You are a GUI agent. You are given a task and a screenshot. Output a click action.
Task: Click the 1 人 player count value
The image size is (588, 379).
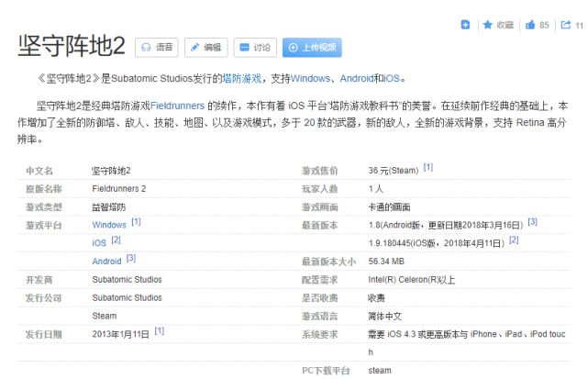click(x=376, y=188)
